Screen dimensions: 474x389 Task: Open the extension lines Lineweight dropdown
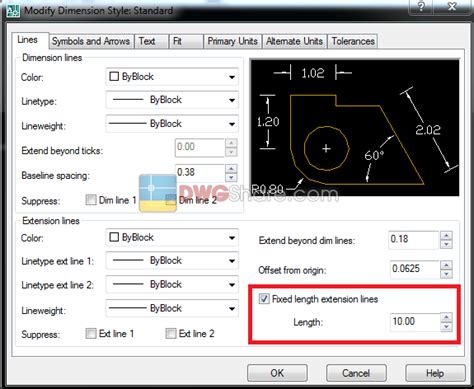[x=172, y=308]
